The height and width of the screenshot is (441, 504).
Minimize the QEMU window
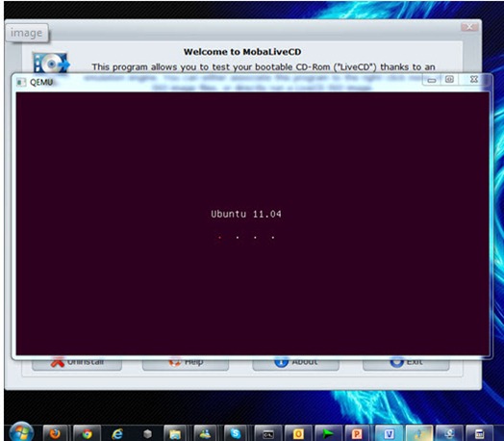432,80
